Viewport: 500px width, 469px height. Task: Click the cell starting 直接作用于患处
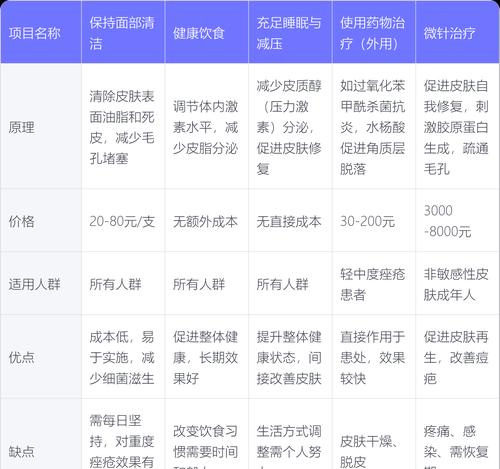[373, 357]
